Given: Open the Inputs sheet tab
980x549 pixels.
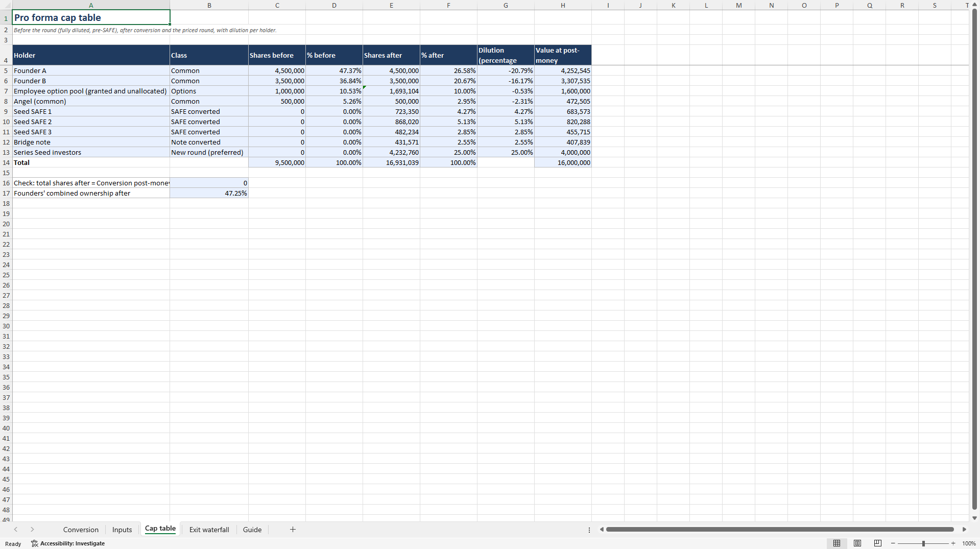Looking at the screenshot, I should 122,530.
